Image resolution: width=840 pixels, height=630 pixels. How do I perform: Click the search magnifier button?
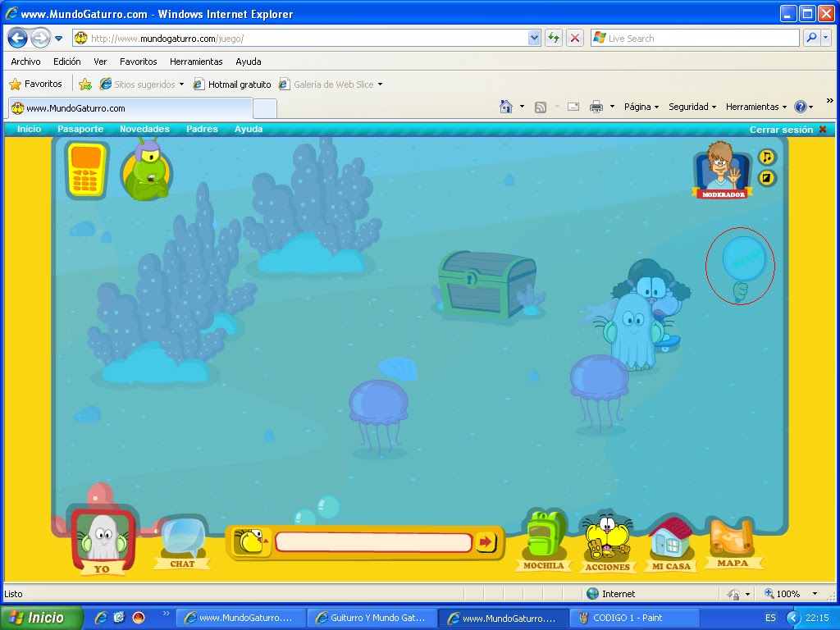(x=811, y=38)
